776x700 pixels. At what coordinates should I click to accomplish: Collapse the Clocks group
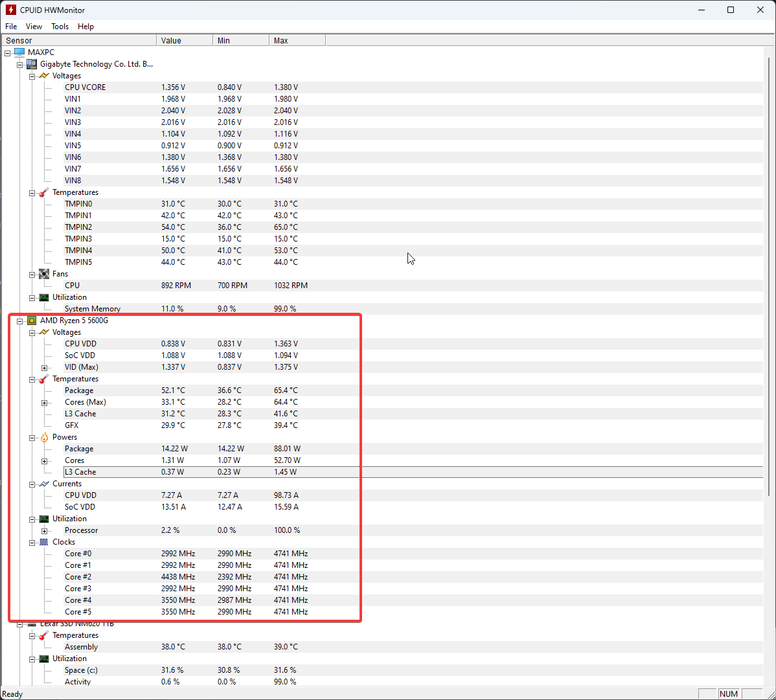click(32, 543)
